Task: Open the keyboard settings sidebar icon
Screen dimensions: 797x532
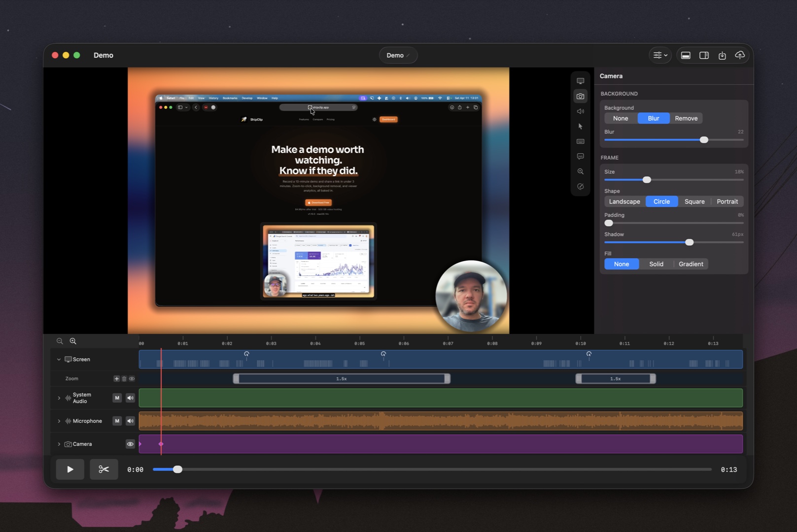Action: coord(580,141)
